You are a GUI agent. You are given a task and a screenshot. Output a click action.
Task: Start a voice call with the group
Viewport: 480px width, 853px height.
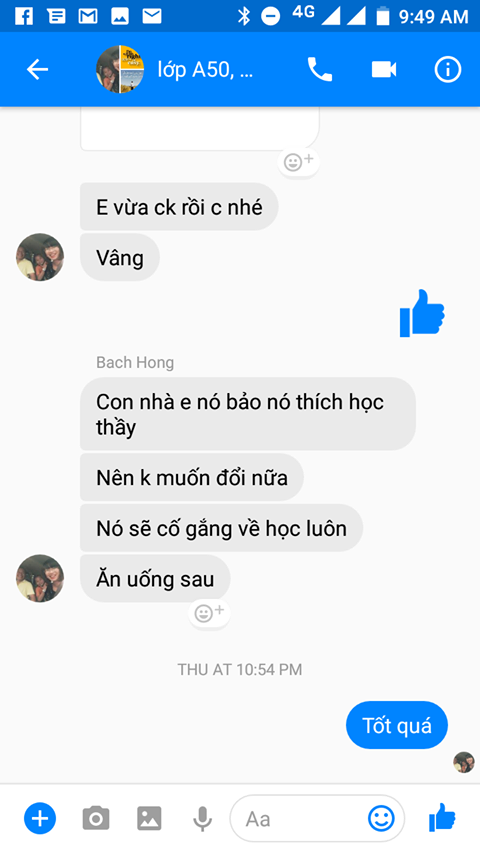coord(320,70)
